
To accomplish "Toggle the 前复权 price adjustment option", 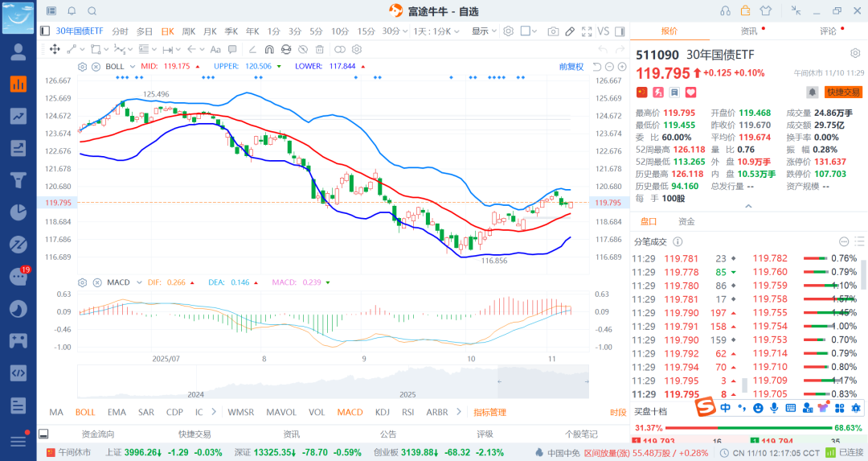I will coord(571,66).
